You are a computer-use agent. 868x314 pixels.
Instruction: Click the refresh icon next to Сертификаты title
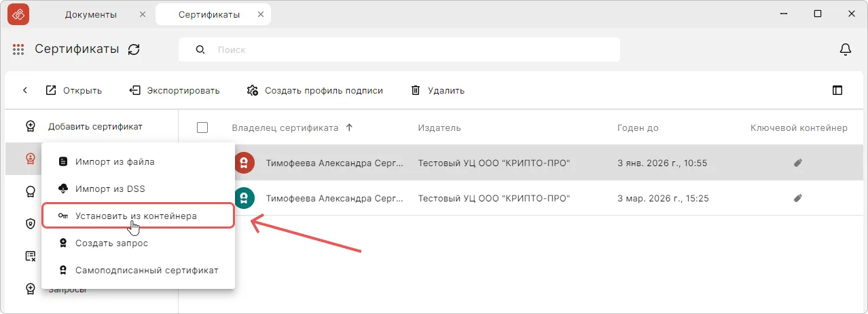pos(134,50)
